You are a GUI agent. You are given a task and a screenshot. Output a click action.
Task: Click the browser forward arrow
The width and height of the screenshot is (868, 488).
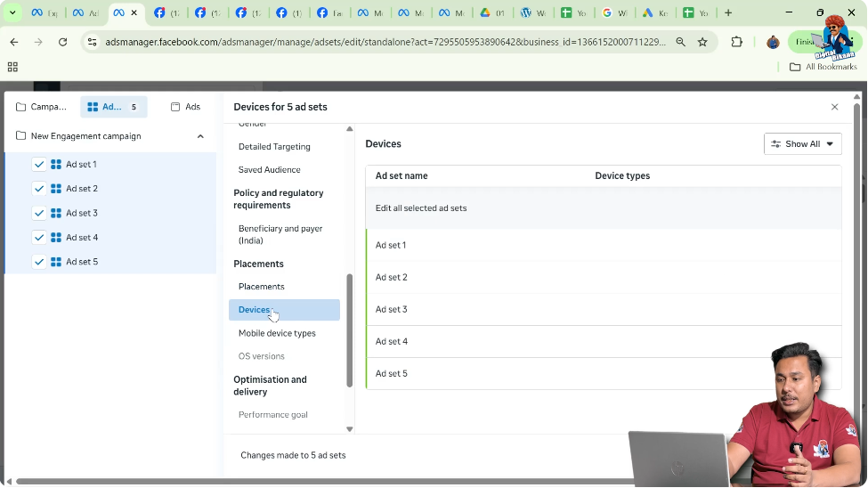click(38, 42)
